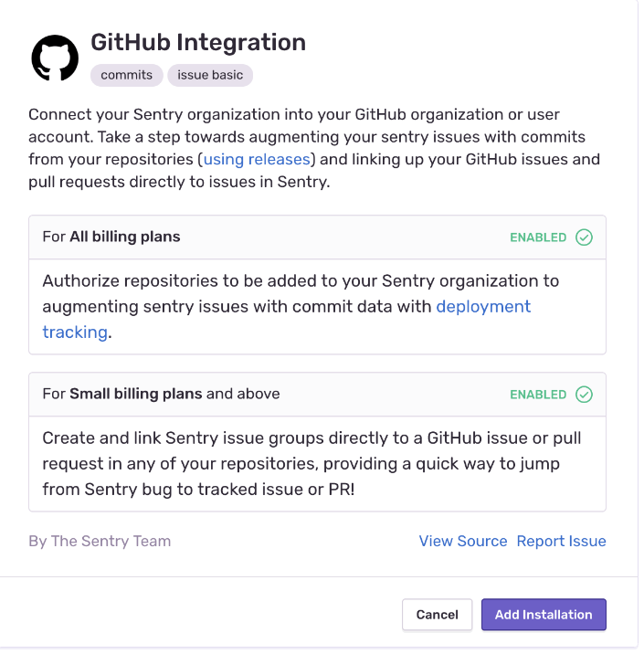
Task: Click the GitHub octocat logo icon
Action: point(55,58)
